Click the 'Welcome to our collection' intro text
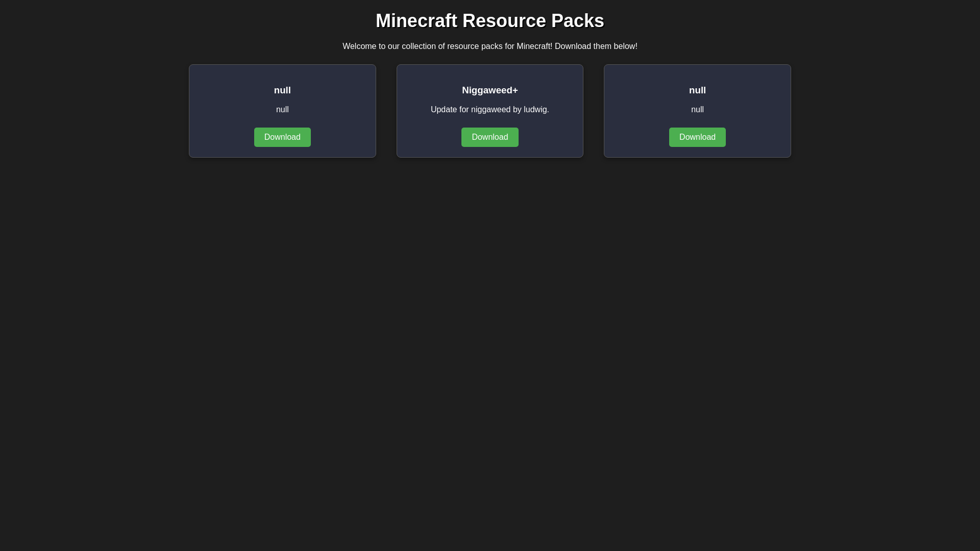Image resolution: width=980 pixels, height=551 pixels. pyautogui.click(x=490, y=46)
